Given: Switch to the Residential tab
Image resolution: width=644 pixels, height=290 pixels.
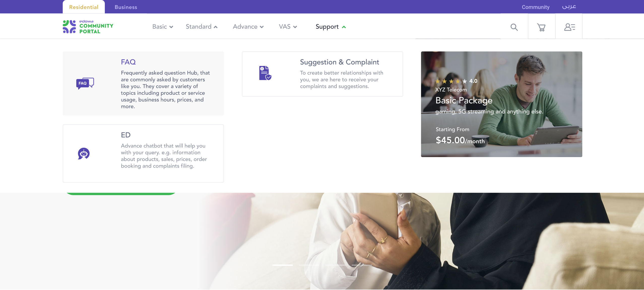Looking at the screenshot, I should [x=84, y=7].
